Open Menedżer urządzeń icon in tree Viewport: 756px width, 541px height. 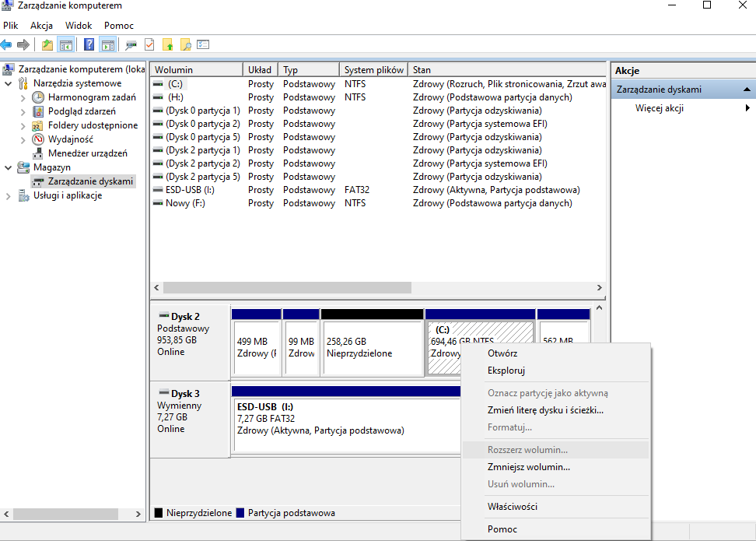point(38,153)
